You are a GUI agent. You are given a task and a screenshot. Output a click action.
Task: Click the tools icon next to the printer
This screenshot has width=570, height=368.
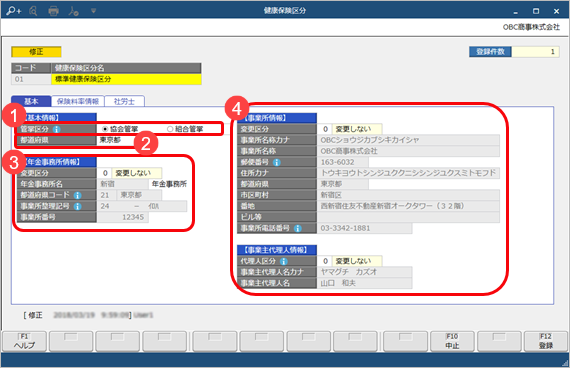click(x=73, y=11)
